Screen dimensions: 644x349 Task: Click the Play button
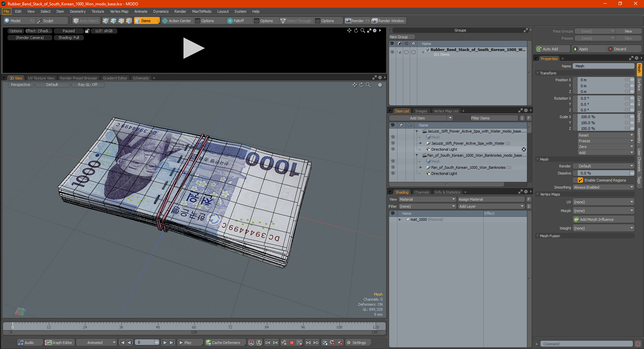pyautogui.click(x=190, y=343)
